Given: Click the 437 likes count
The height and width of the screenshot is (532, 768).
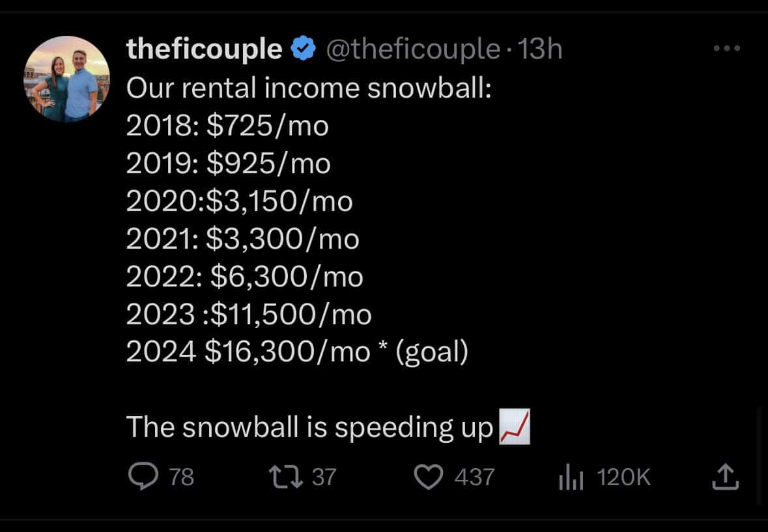Looking at the screenshot, I should tap(474, 478).
